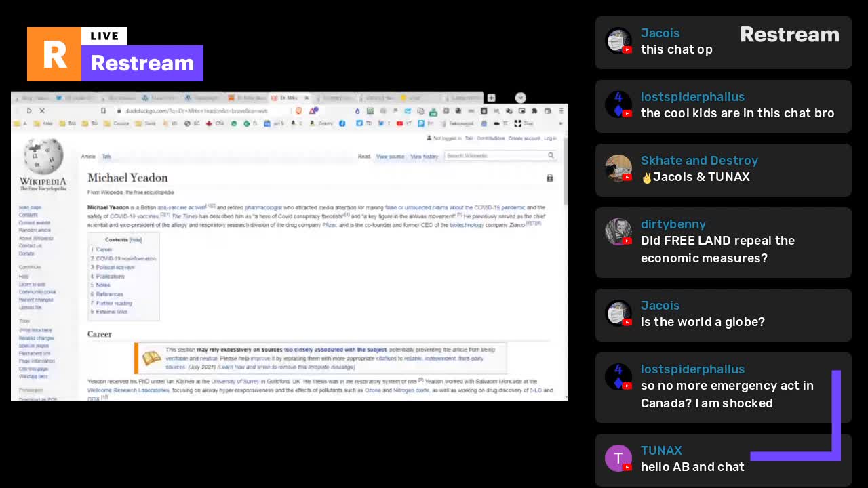This screenshot has width=868, height=488.
Task: Click username Skhate and Destroy
Action: coord(699,161)
